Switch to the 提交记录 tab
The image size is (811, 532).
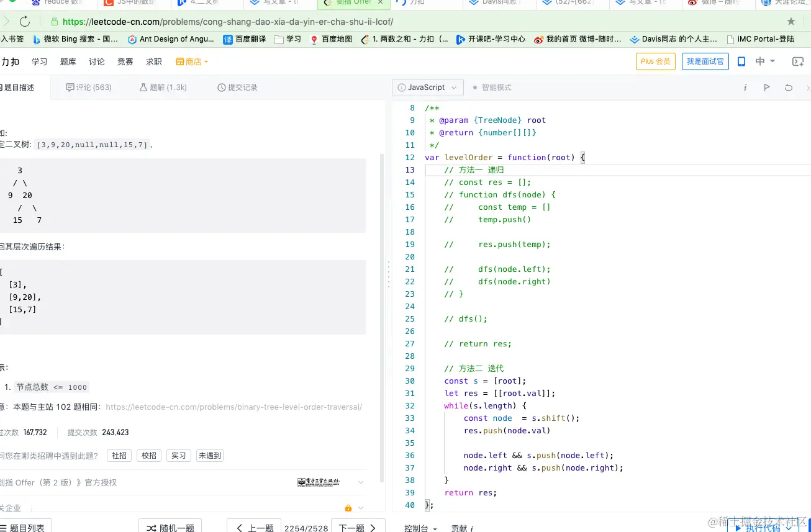(x=237, y=88)
